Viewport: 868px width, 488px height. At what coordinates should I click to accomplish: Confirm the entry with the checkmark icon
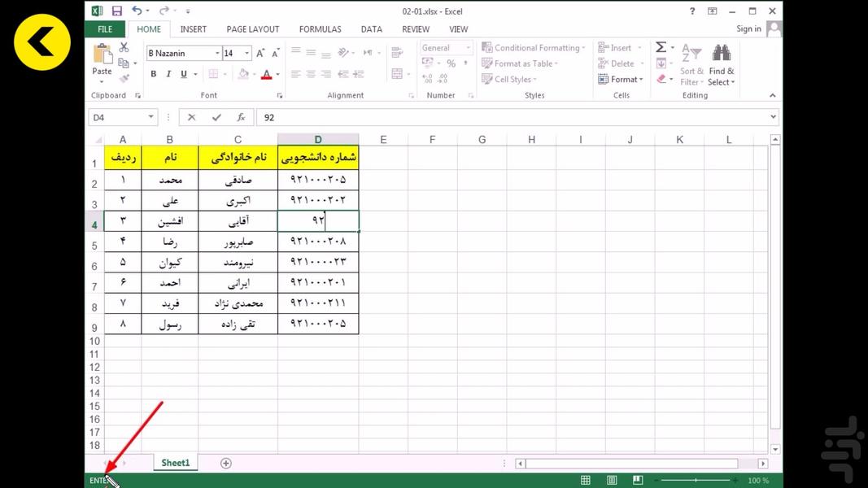pos(216,117)
